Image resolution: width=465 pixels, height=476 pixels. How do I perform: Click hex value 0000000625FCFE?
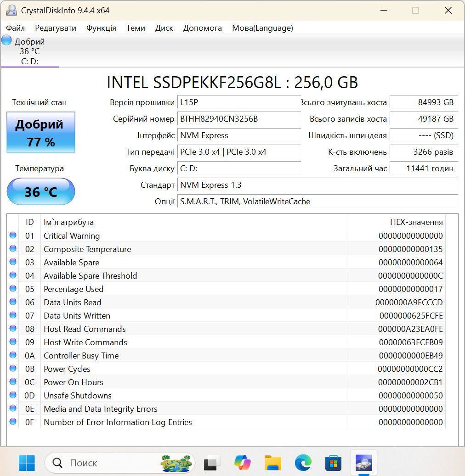pyautogui.click(x=411, y=316)
